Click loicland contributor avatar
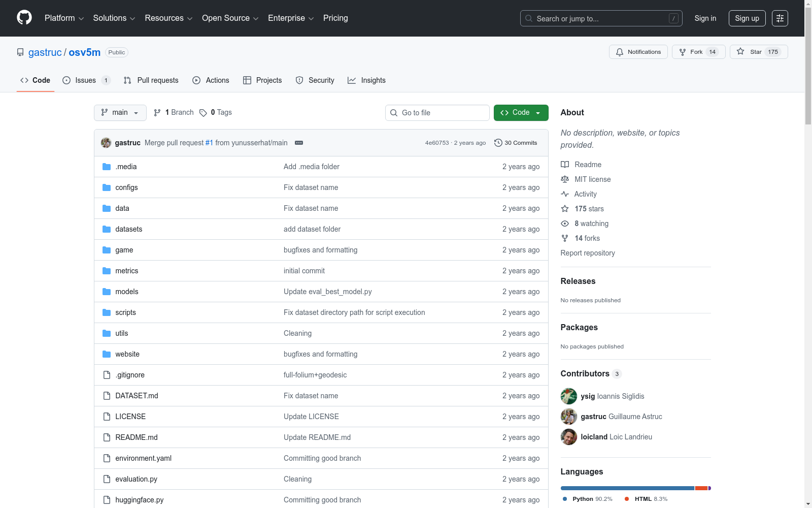The height and width of the screenshot is (508, 812). click(569, 437)
